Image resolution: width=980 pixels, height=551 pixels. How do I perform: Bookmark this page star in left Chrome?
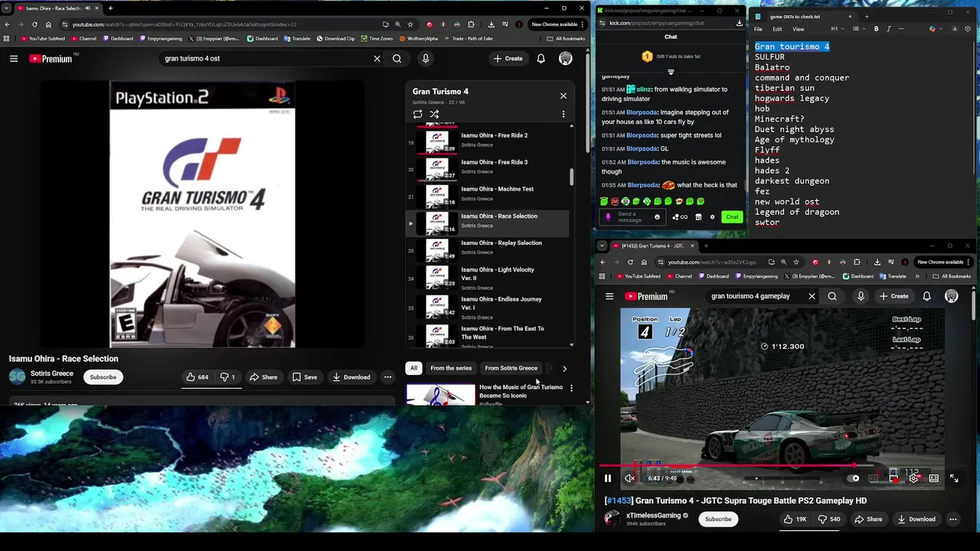click(x=410, y=24)
